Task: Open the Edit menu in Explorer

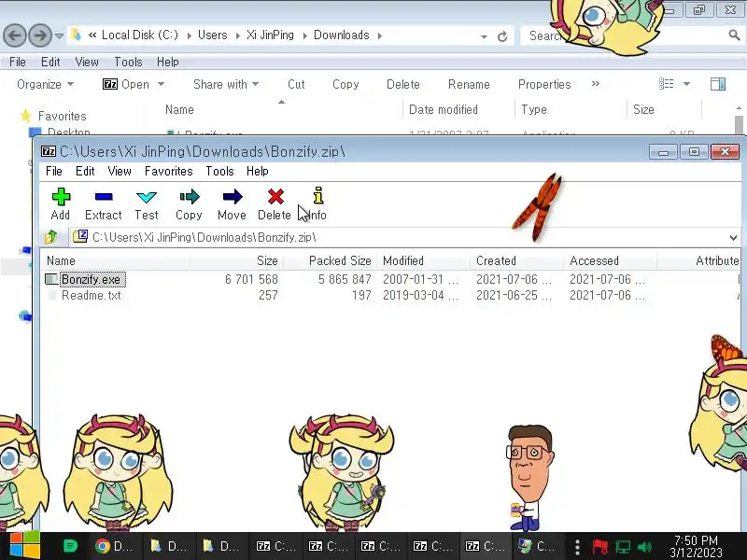Action: coord(50,62)
